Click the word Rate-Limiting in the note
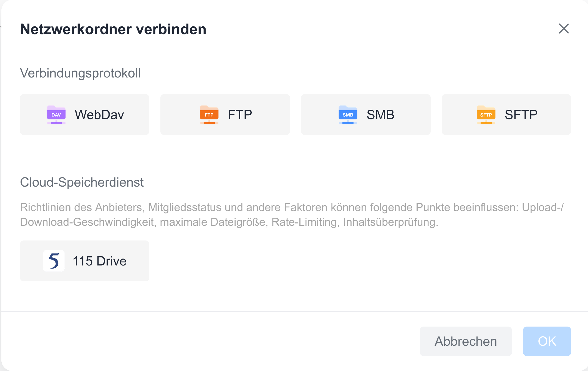This screenshot has width=588, height=371. pyautogui.click(x=304, y=222)
